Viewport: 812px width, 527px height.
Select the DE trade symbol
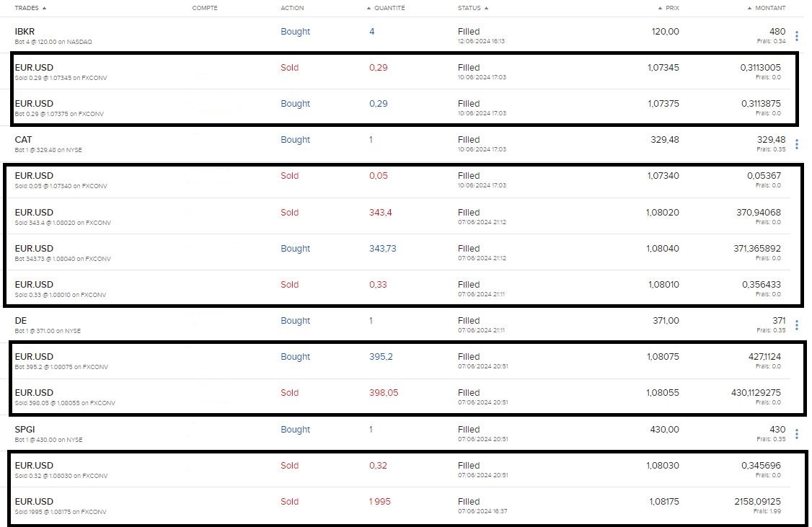(21, 320)
